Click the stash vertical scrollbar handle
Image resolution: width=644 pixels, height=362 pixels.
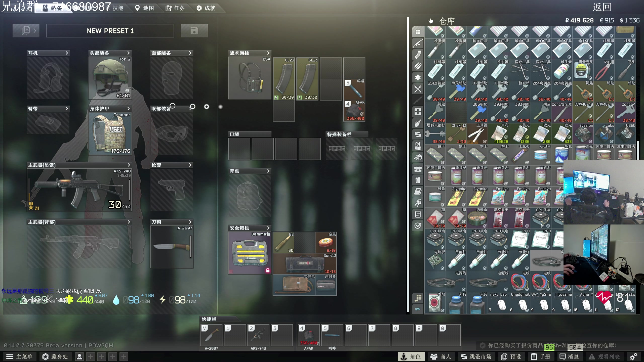pos(638,150)
